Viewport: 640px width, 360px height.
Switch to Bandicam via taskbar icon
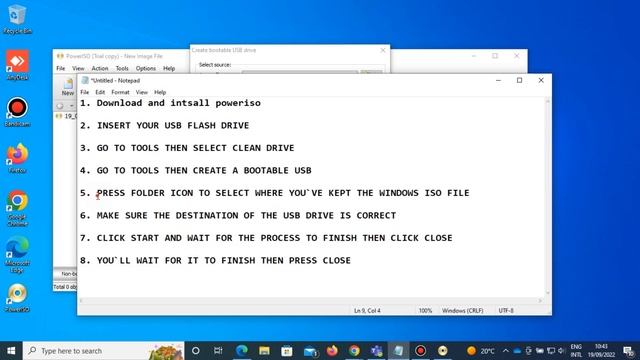[x=420, y=351]
